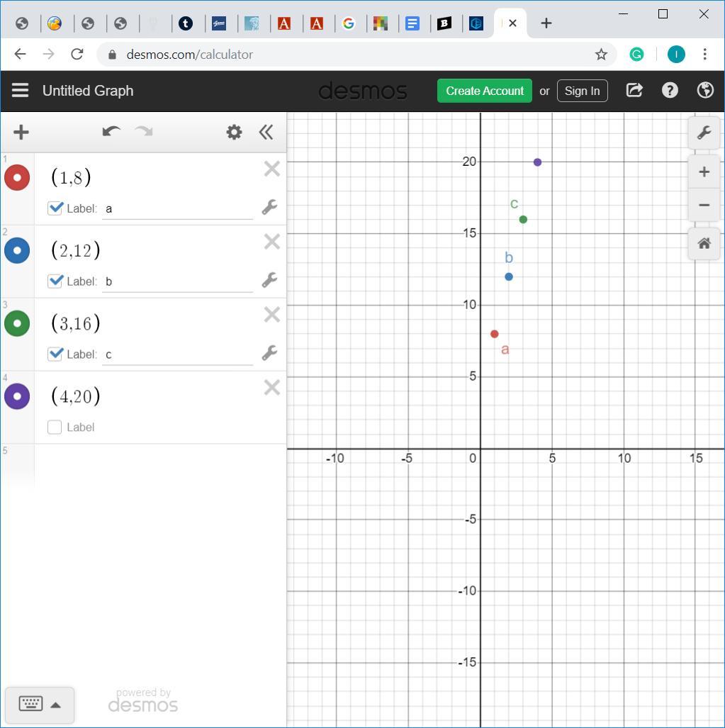Click the red point a on graph
Viewport: 725px width, 728px height.
point(495,334)
